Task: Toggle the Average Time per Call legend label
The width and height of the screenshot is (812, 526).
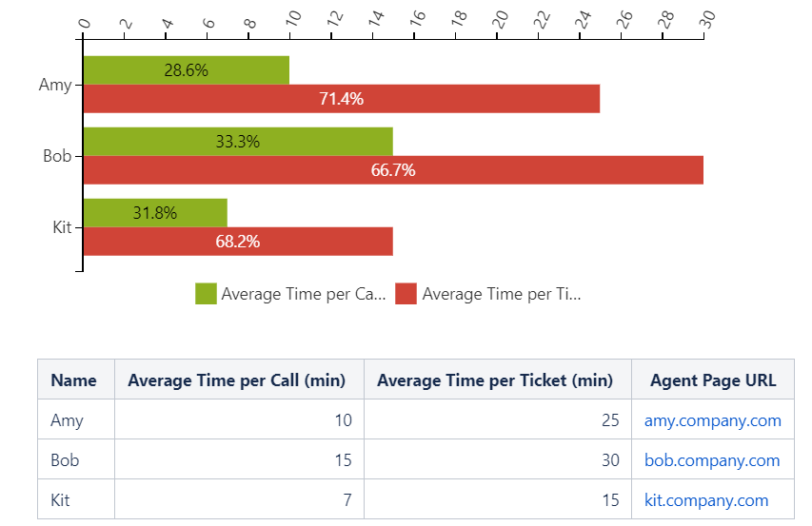Action: (303, 294)
